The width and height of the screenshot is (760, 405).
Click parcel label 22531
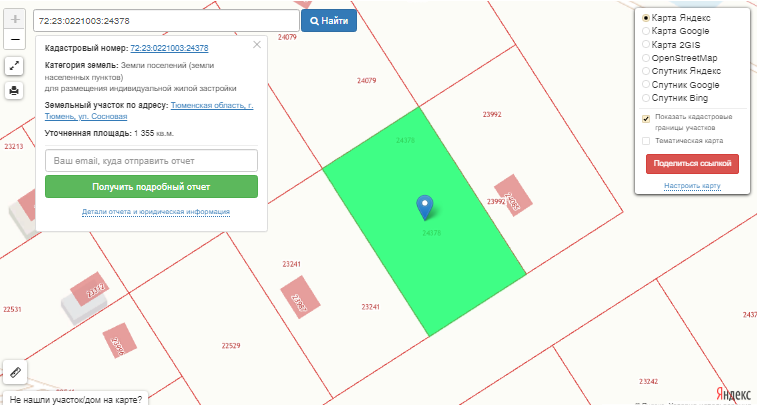point(12,309)
